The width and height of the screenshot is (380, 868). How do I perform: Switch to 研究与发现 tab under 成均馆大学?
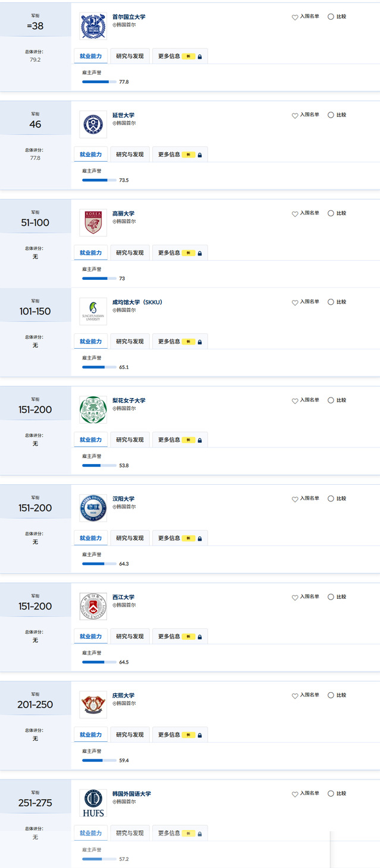click(130, 342)
